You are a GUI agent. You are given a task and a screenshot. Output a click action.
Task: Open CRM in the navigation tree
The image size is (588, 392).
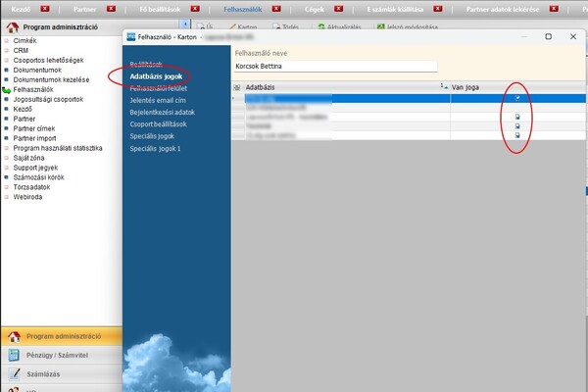point(21,50)
